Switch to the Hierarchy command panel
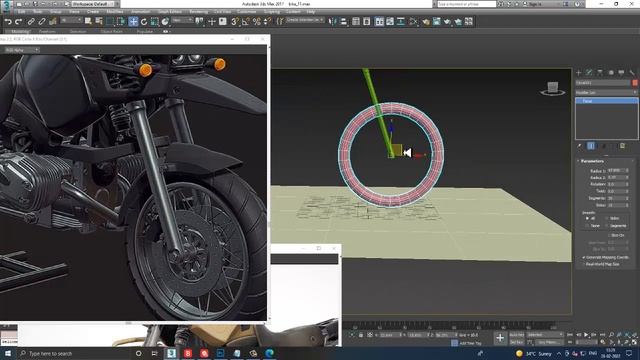 pyautogui.click(x=600, y=73)
